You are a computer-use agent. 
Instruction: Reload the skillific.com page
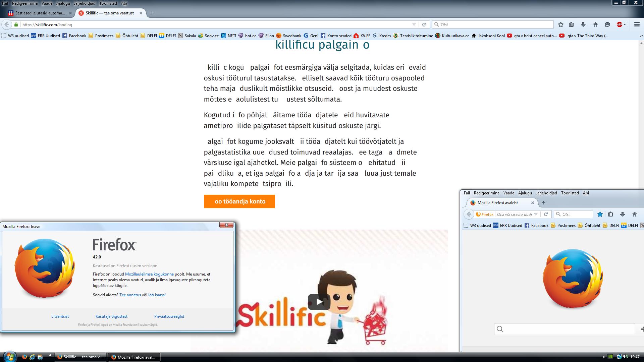[x=424, y=24]
